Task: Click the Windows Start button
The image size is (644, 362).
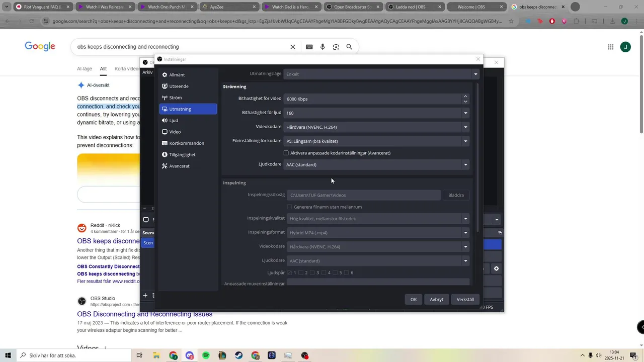Action: [x=8, y=355]
